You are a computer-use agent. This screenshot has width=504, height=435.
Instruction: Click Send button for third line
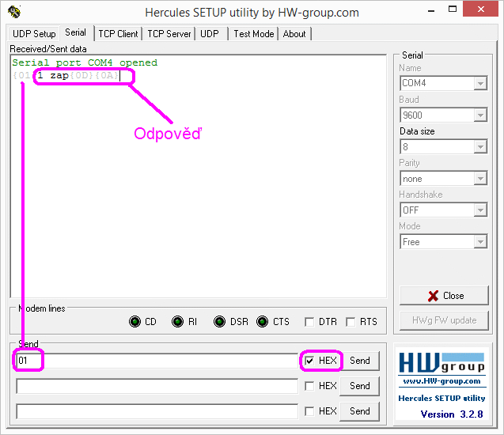pyautogui.click(x=360, y=411)
